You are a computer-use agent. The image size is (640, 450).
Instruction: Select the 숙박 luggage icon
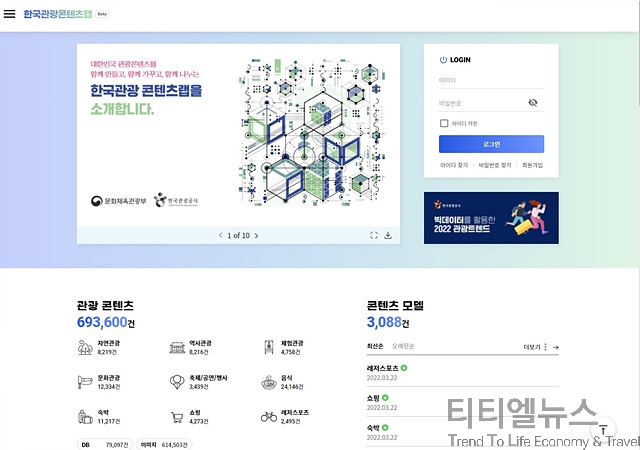pyautogui.click(x=85, y=417)
